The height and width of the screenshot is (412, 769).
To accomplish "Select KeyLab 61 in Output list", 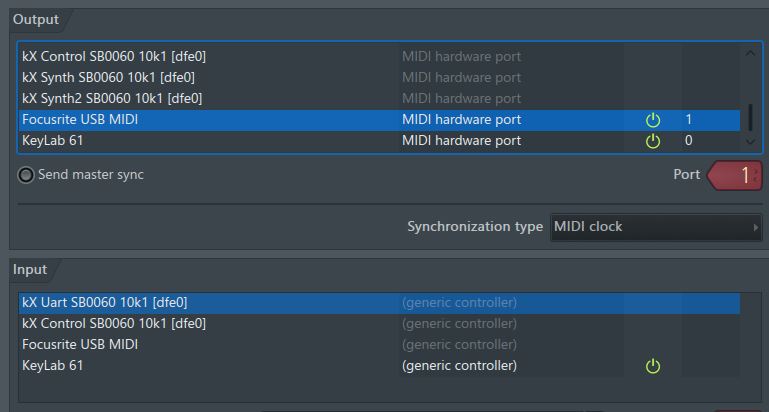I will click(379, 141).
